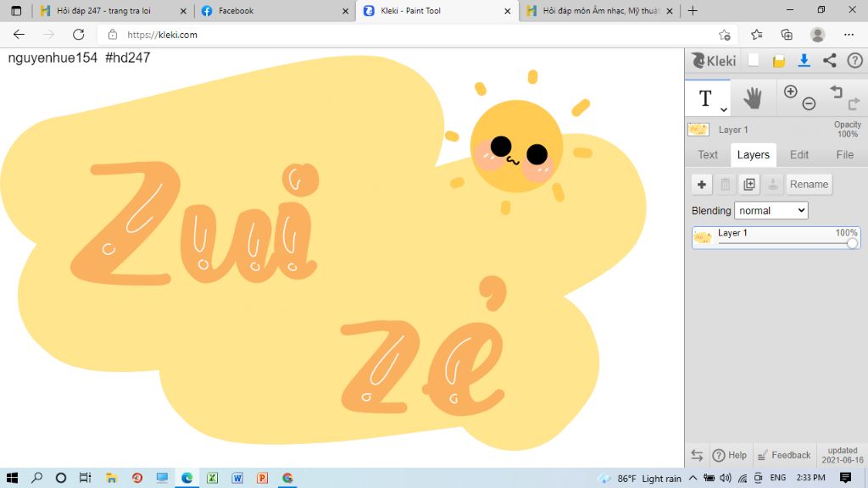Image resolution: width=868 pixels, height=488 pixels.
Task: Open Help link at panel bottom
Action: point(730,455)
